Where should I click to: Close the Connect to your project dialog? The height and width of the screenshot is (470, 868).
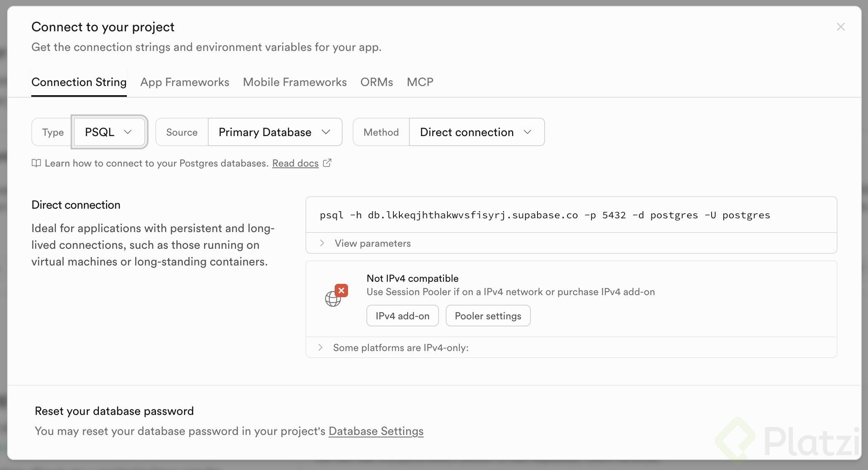coord(840,27)
